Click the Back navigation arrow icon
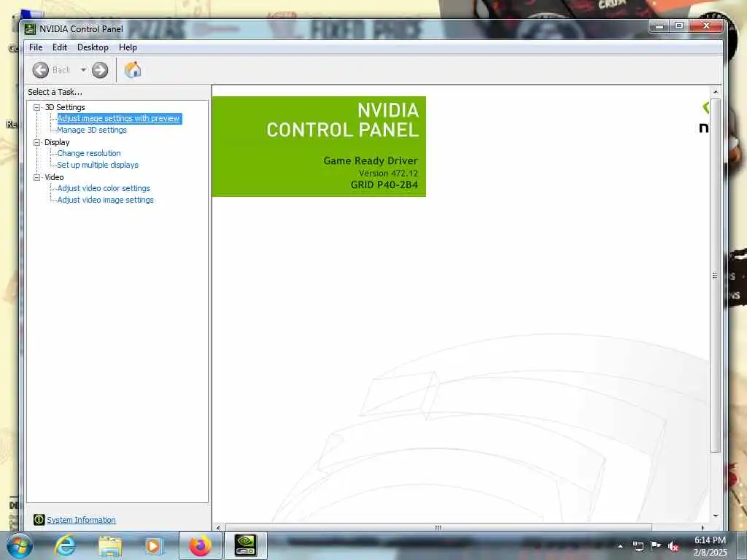The image size is (747, 560). tap(41, 70)
